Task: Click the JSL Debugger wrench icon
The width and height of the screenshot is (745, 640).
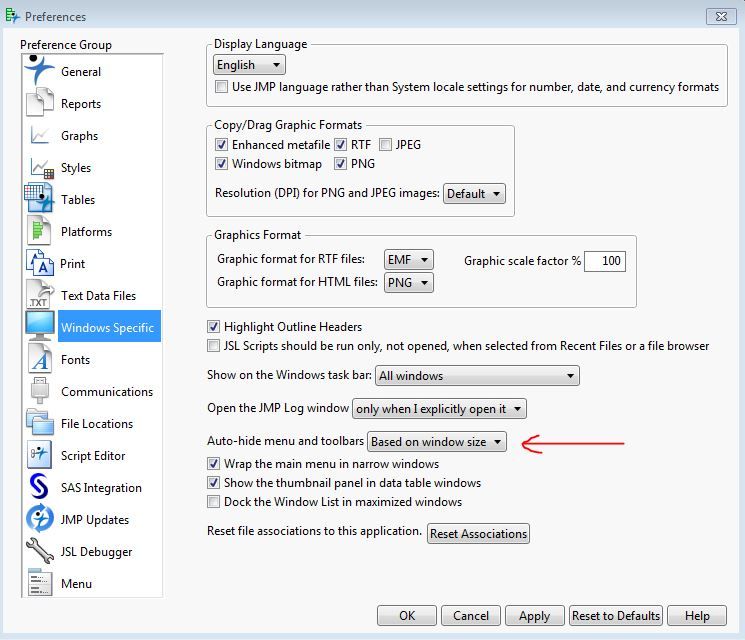Action: (40, 551)
